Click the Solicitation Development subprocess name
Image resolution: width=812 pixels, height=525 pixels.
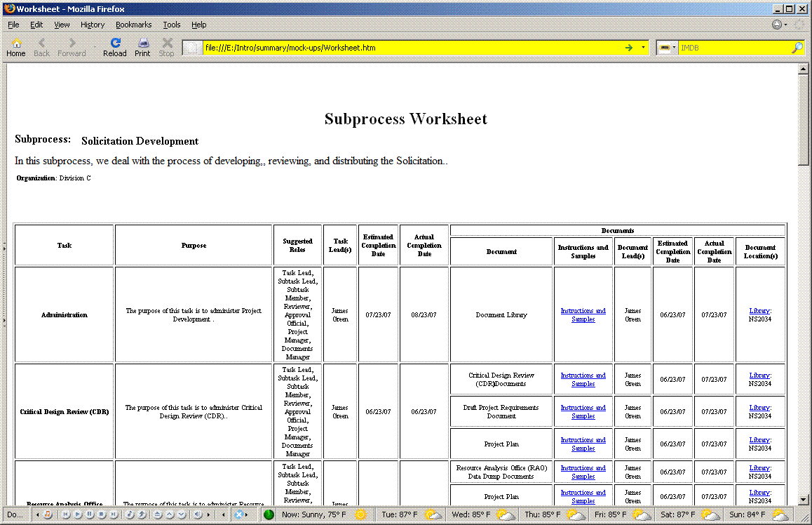click(x=140, y=141)
